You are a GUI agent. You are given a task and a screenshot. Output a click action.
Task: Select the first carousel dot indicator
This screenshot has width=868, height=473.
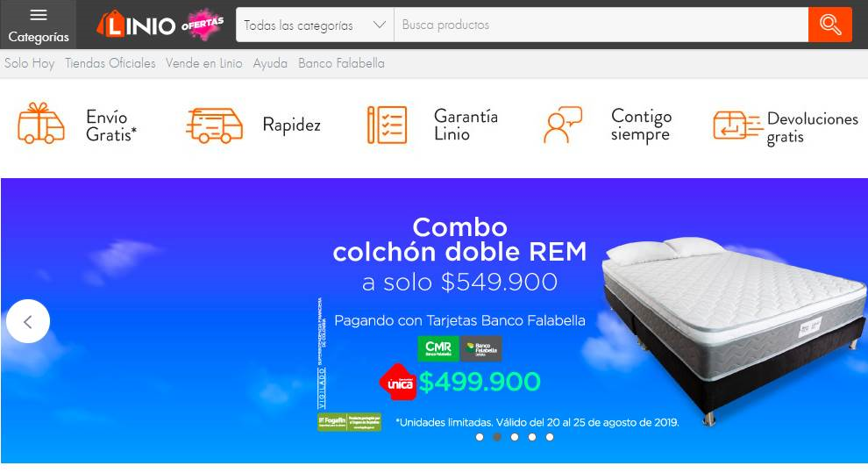point(480,437)
